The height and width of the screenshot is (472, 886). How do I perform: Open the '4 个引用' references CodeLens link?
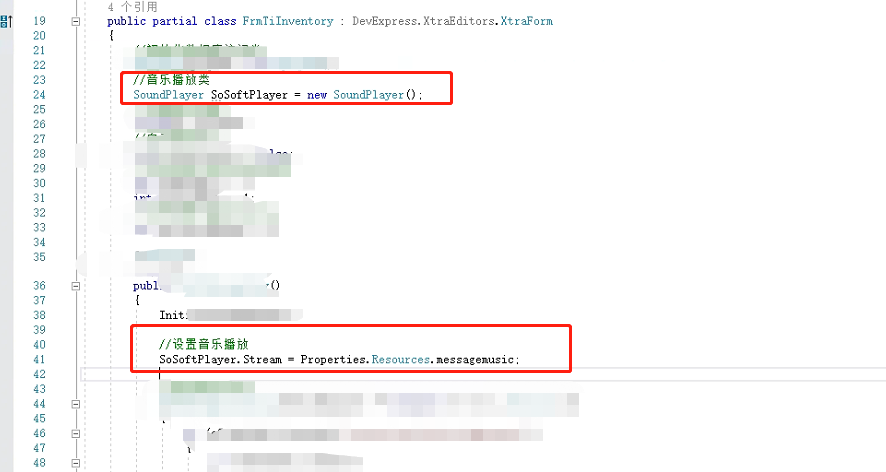pos(133,7)
